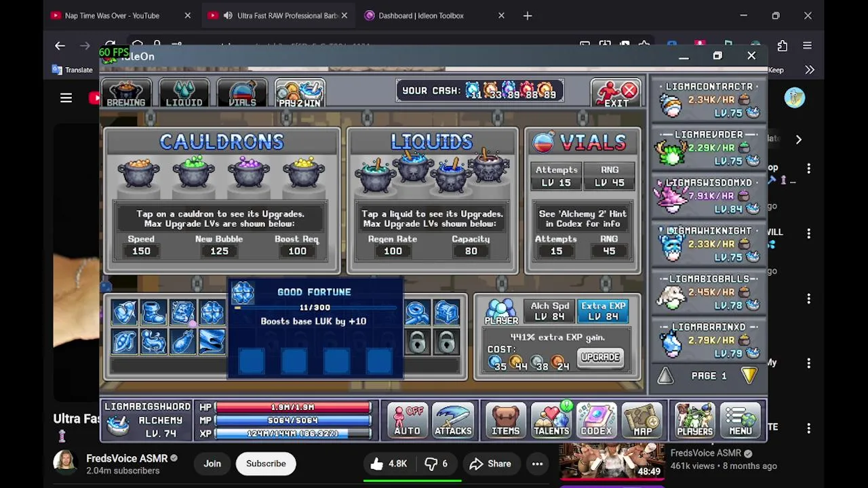Click the Upgrade button

(600, 357)
